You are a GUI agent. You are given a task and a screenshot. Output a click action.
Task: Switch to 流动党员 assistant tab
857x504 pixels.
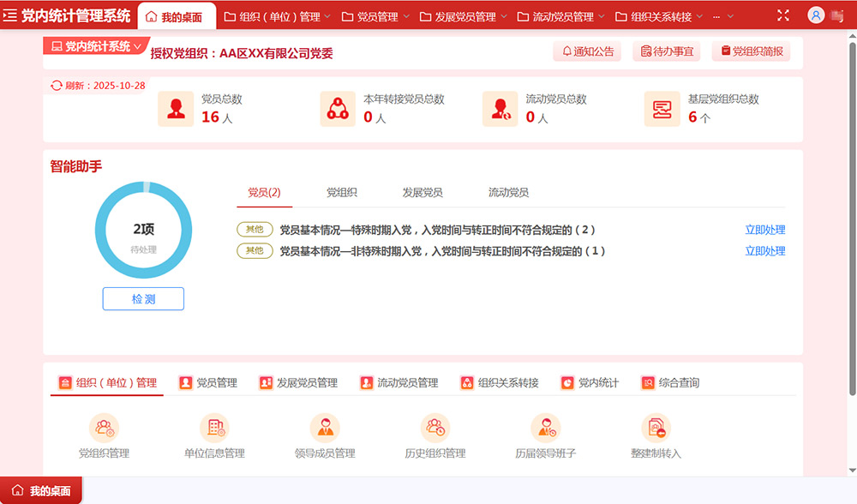(x=508, y=192)
